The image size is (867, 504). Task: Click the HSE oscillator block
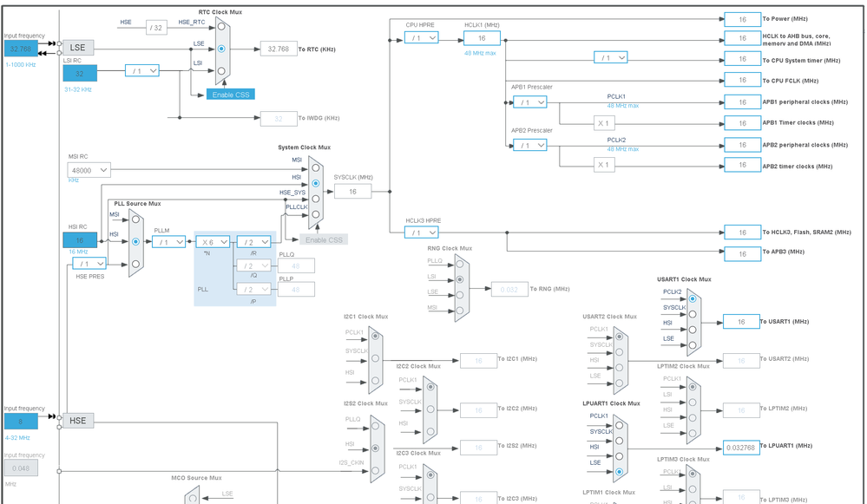(78, 421)
